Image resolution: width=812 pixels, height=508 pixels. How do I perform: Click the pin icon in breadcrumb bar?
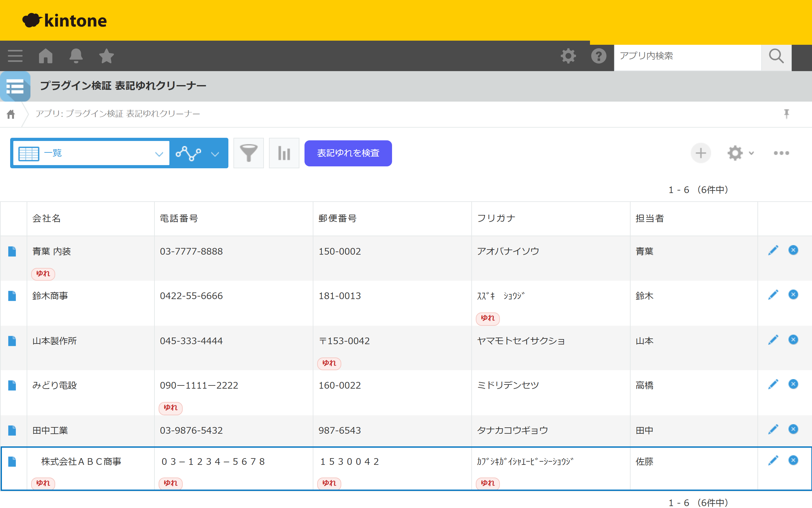point(786,114)
